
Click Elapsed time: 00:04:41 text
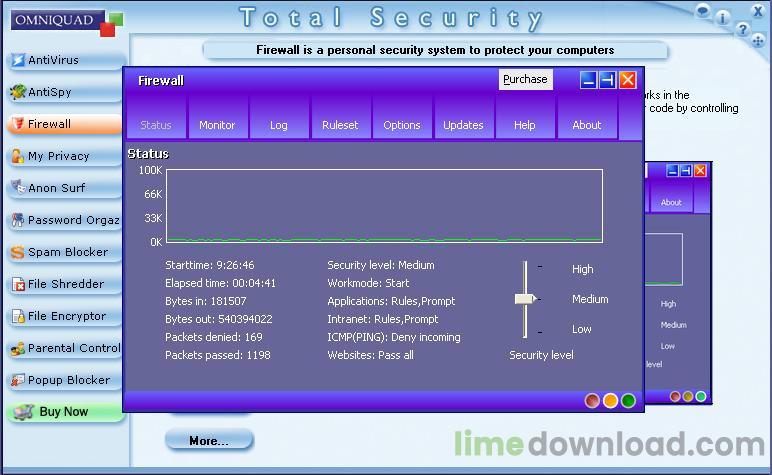(221, 283)
